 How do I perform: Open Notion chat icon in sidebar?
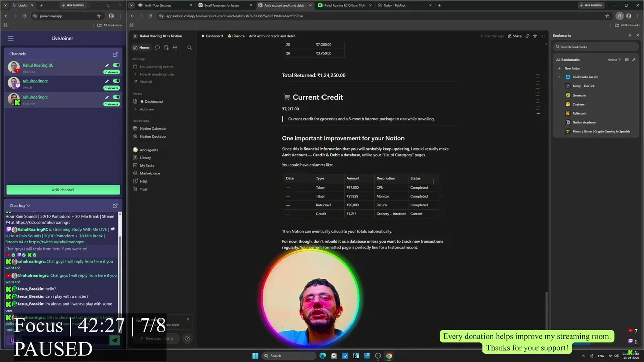point(157,48)
